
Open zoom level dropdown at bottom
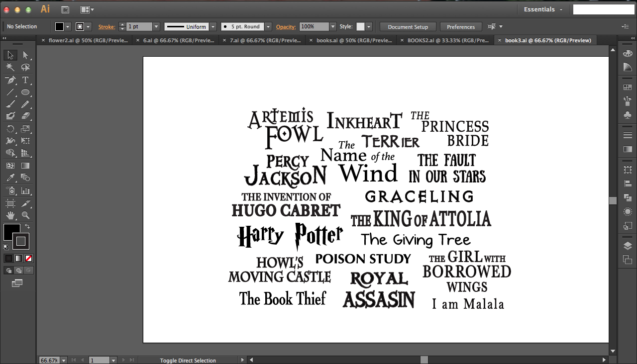coord(63,360)
